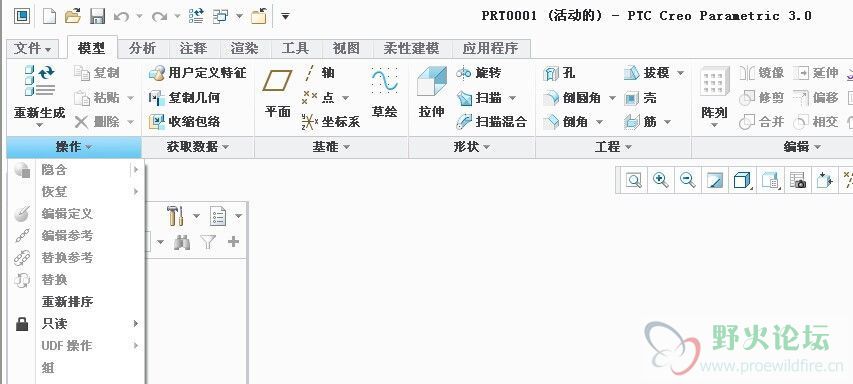Open the Round (倒圆角) dropdown arrow
The width and height of the screenshot is (853, 384).
coord(612,98)
